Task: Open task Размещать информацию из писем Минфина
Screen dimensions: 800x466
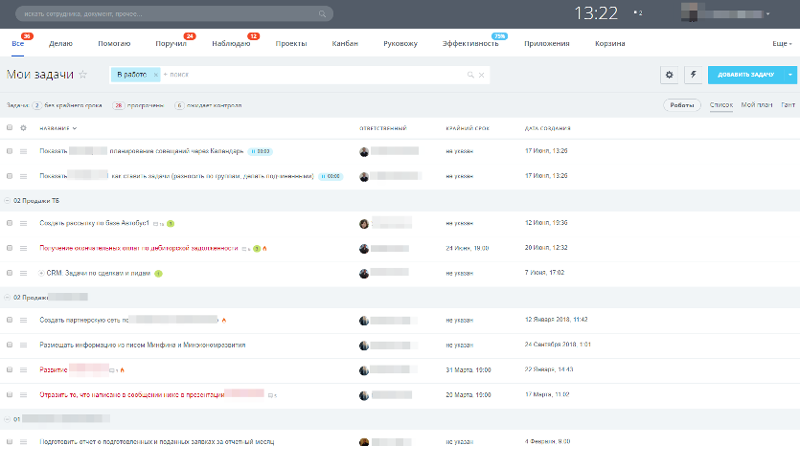Action: point(142,345)
